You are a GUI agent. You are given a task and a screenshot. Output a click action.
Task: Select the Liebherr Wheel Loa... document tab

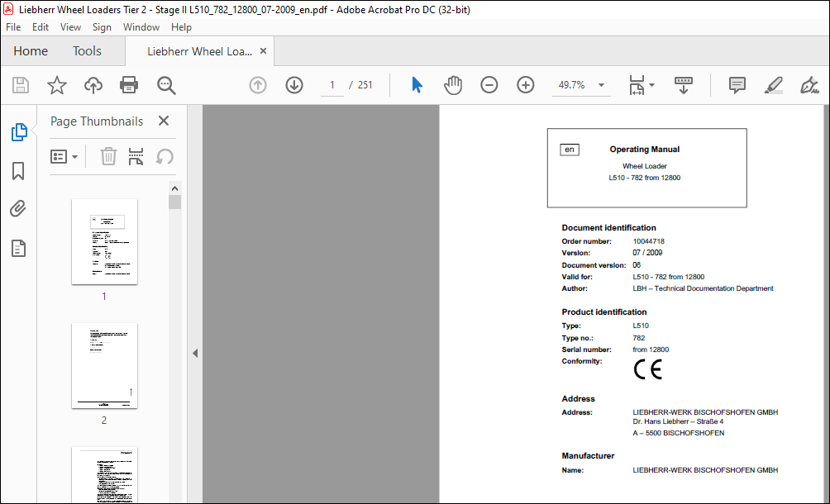tap(199, 51)
